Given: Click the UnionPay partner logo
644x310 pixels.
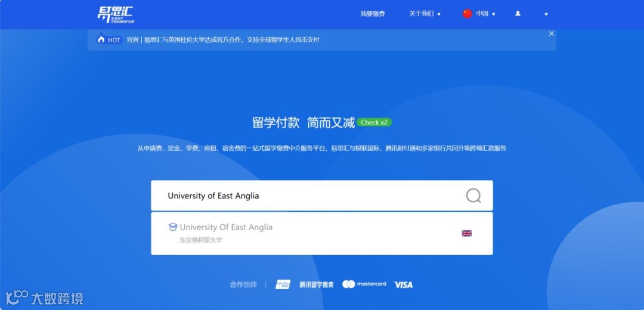Looking at the screenshot, I should 283,284.
